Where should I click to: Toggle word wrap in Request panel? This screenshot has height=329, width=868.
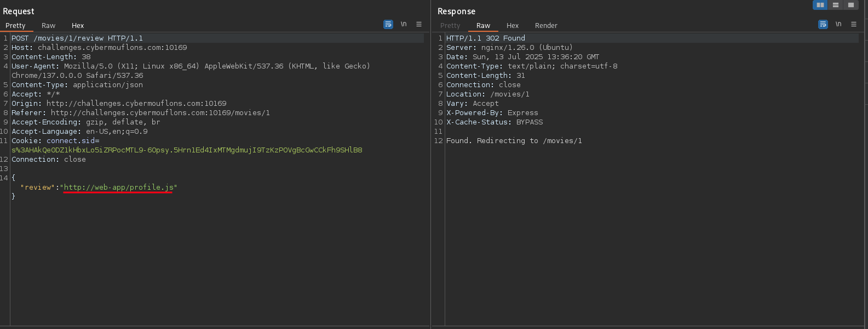[x=388, y=25]
